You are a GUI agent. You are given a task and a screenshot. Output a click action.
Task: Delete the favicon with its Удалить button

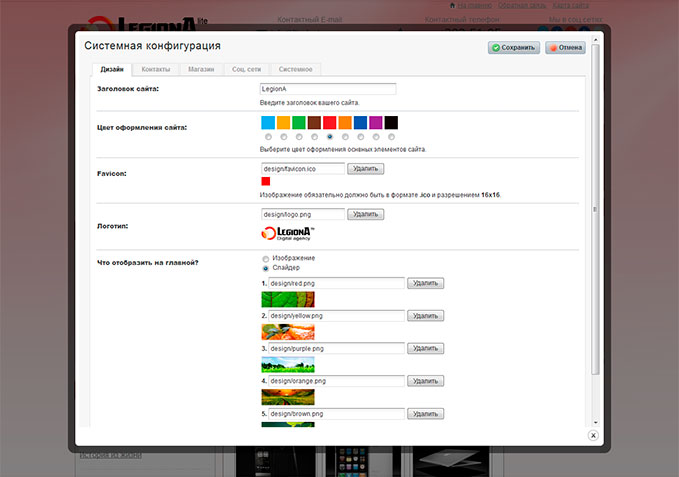click(365, 169)
